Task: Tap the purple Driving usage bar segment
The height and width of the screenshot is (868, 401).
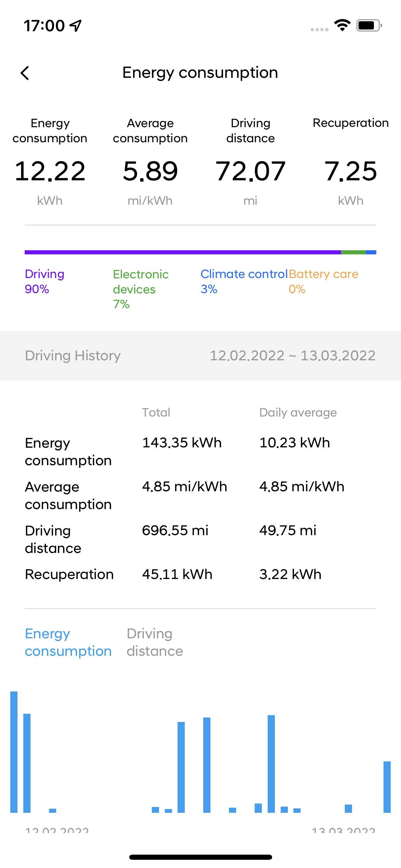Action: pos(183,252)
